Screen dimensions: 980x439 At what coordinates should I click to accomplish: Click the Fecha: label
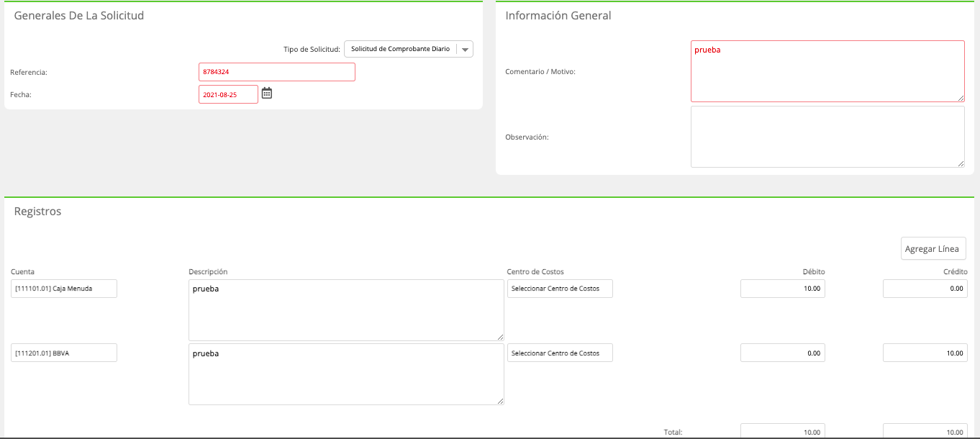[21, 95]
